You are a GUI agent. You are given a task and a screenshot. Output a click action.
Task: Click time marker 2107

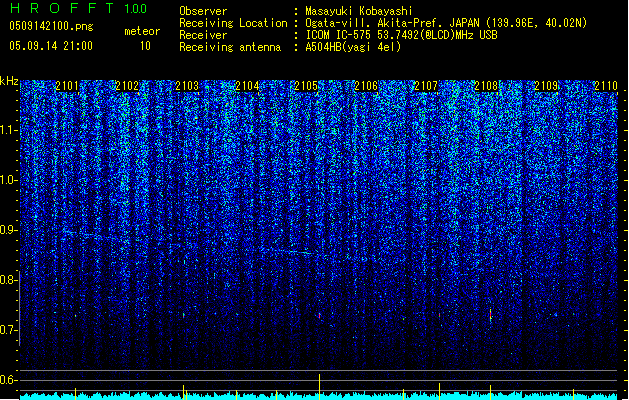(x=426, y=86)
